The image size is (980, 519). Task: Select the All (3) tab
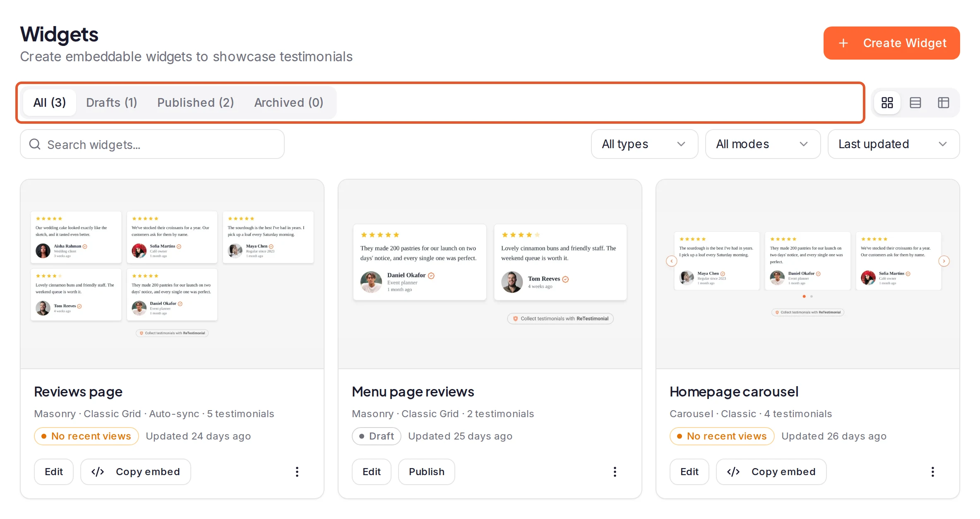pyautogui.click(x=50, y=103)
